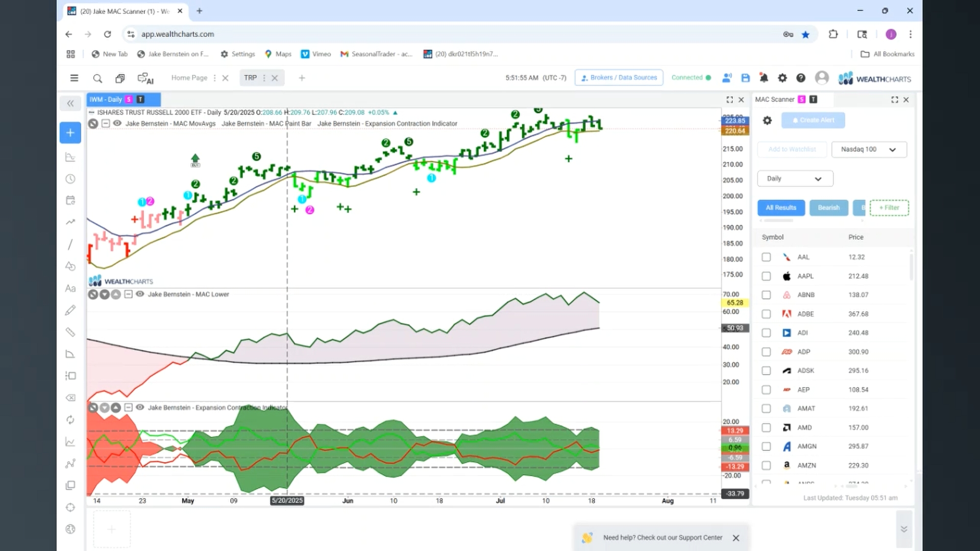The height and width of the screenshot is (551, 980).
Task: Click Brokers / Data Sources button
Action: [x=619, y=78]
